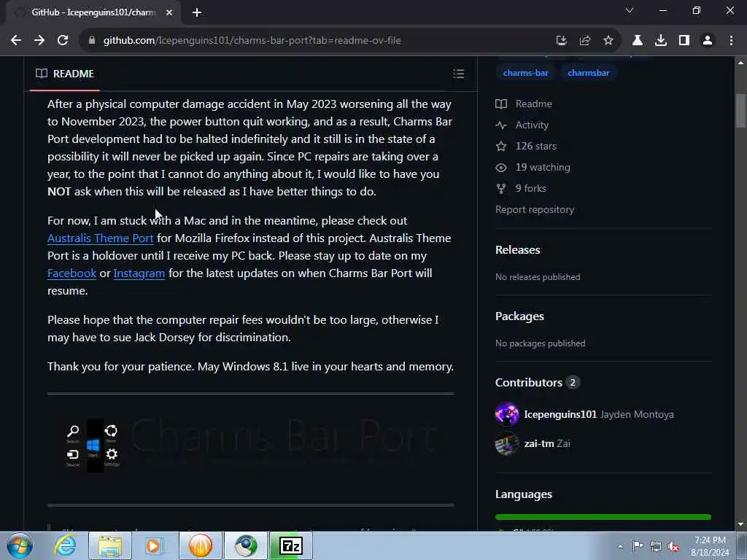Click the address bar lock icon
Image resolution: width=747 pixels, height=560 pixels.
tap(92, 41)
